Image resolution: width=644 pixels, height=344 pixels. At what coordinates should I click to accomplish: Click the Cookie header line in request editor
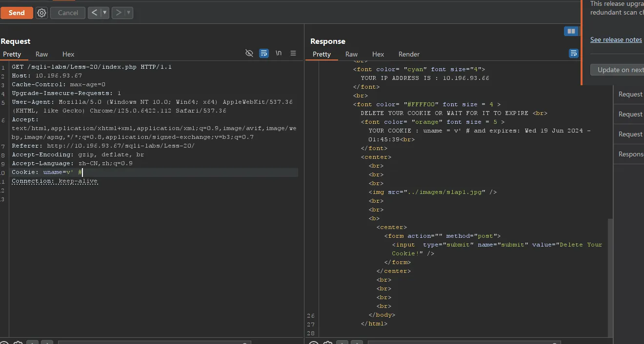[x=47, y=172]
